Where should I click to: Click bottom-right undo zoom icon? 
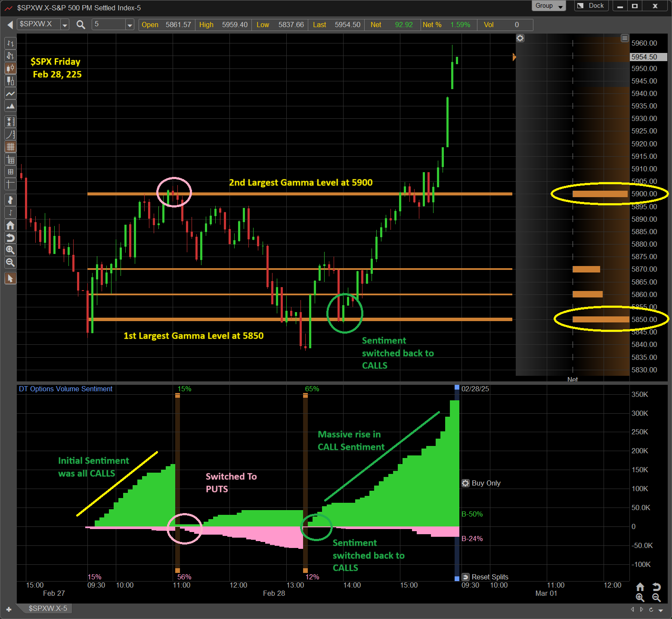(x=657, y=587)
